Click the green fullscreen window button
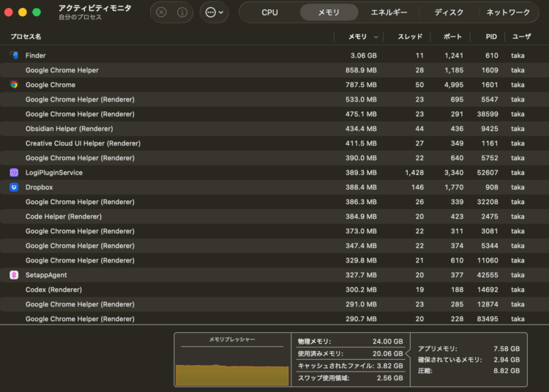Screen dimensions: 549x392 37,12
